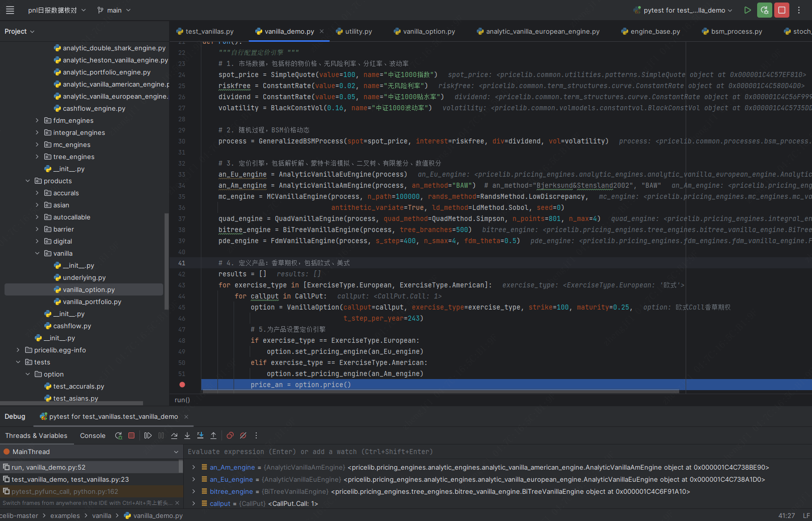Mute all breakpoints
The image size is (812, 521).
coord(243,435)
